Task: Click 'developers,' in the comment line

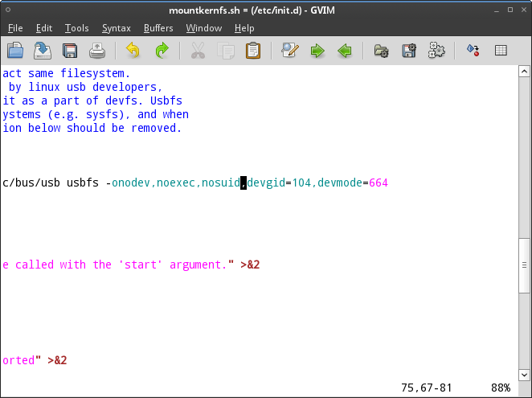Action: [x=128, y=87]
